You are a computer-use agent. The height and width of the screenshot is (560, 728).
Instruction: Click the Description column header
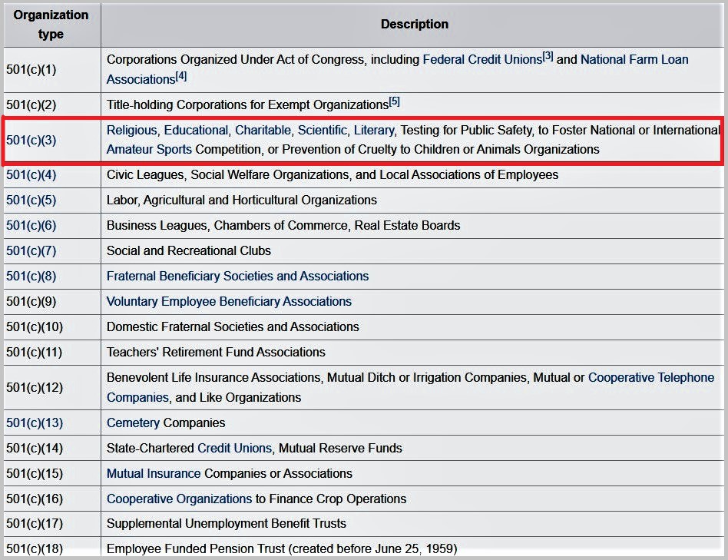click(x=414, y=25)
